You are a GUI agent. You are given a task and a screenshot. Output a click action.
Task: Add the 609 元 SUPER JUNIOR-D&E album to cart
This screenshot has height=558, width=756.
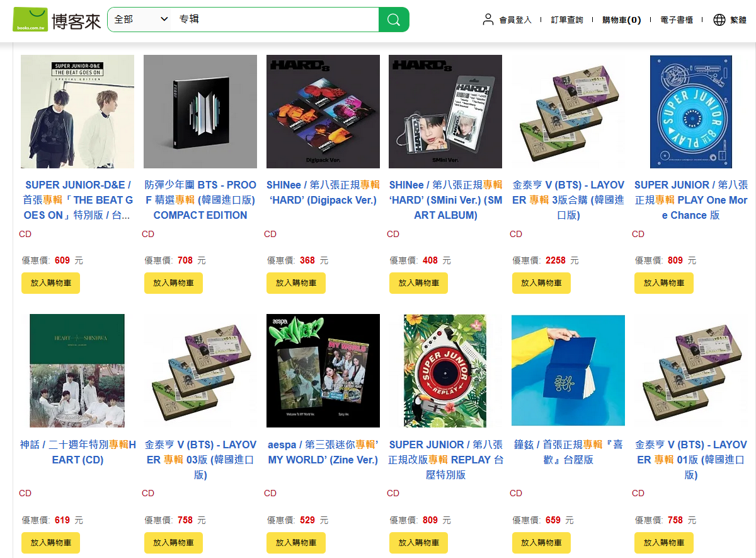click(x=51, y=283)
